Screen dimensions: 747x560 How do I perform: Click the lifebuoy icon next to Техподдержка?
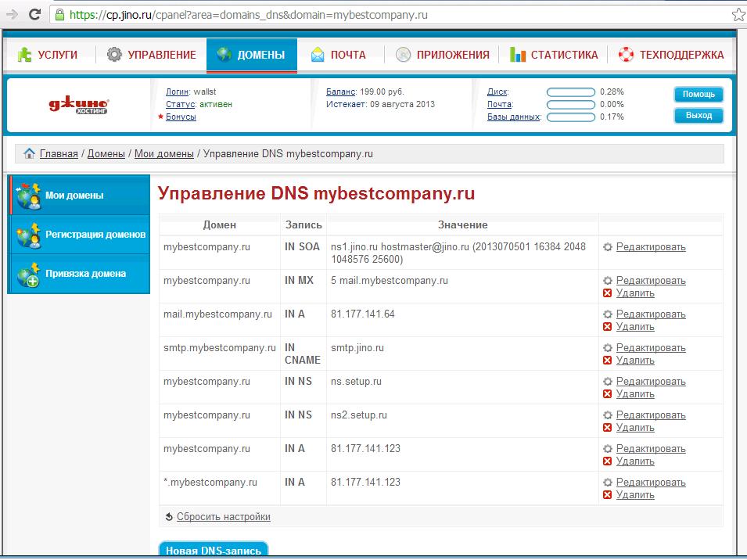pyautogui.click(x=626, y=55)
